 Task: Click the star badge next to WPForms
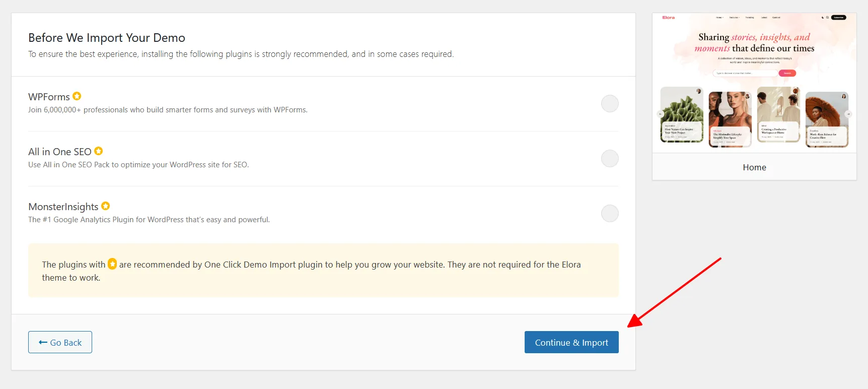[77, 96]
